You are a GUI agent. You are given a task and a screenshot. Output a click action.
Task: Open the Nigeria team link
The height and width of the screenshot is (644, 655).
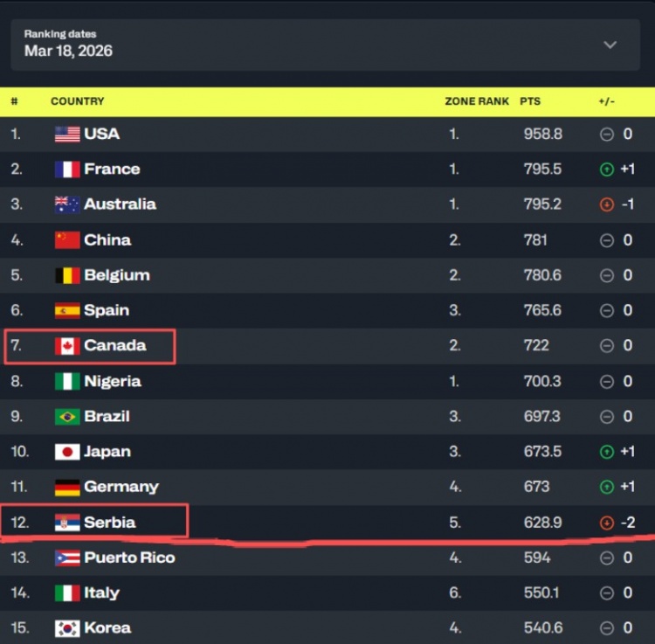click(x=112, y=381)
